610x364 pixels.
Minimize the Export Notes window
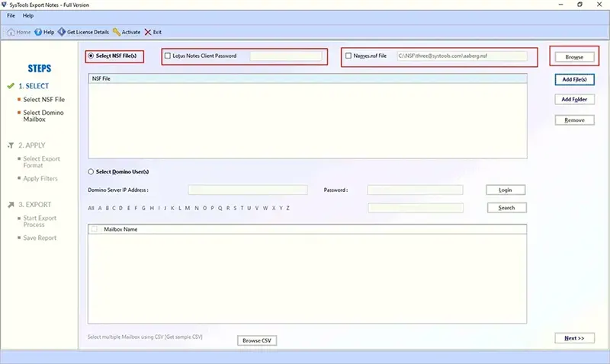point(560,5)
